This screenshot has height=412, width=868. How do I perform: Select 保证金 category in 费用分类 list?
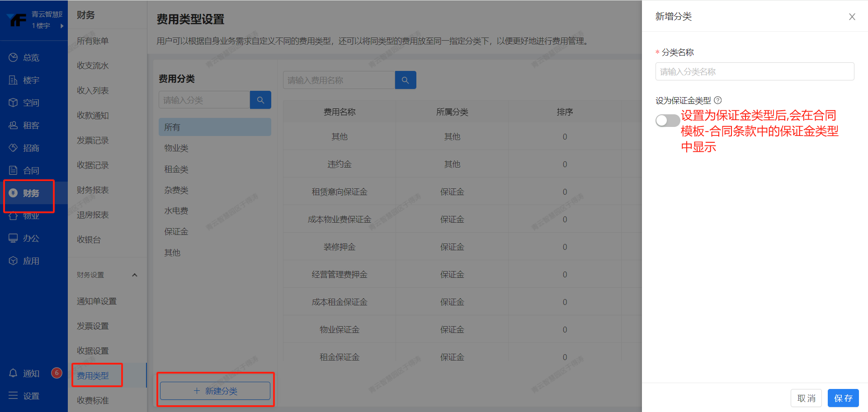[176, 231]
